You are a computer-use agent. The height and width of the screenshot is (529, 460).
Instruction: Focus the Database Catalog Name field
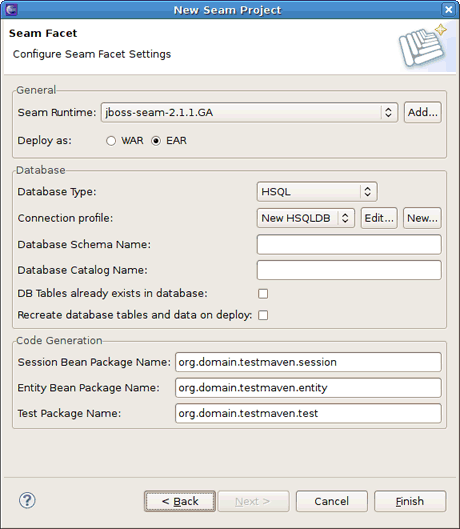(x=349, y=270)
